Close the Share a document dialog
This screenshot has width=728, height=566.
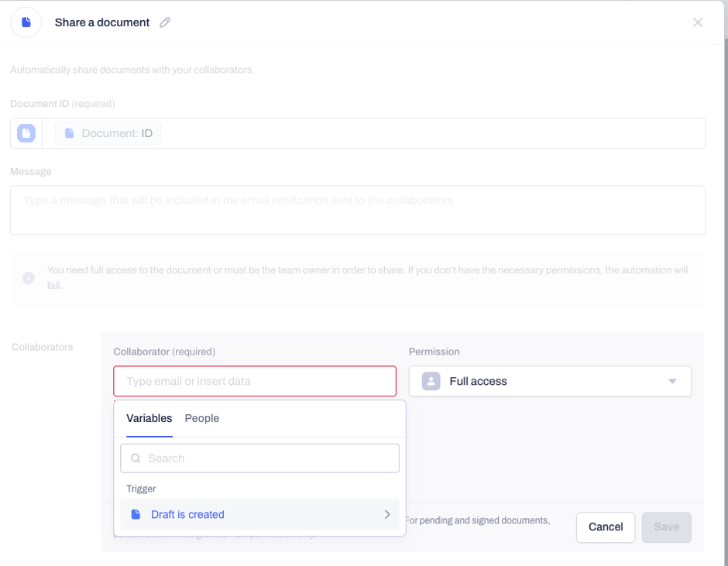(697, 22)
